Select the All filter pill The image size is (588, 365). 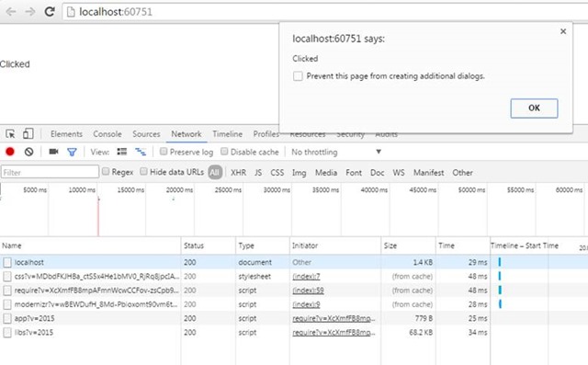tap(215, 172)
